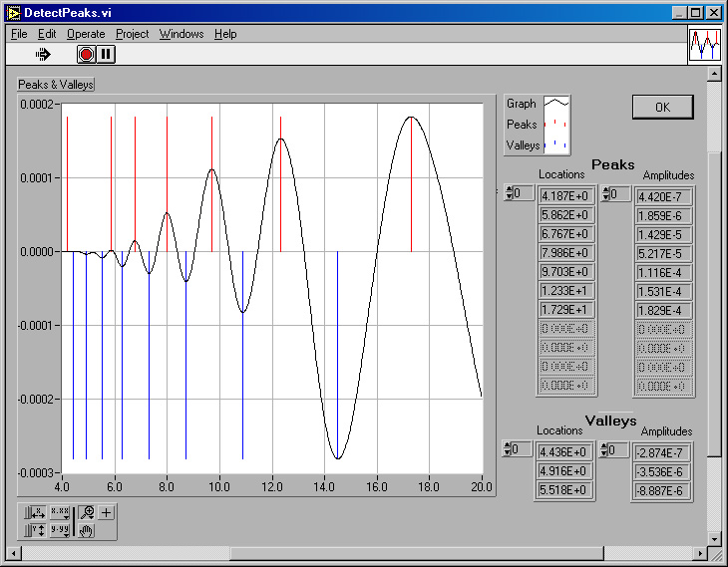The width and height of the screenshot is (728, 567).
Task: Select peak amplitude value 1.531E-4
Action: click(x=663, y=292)
